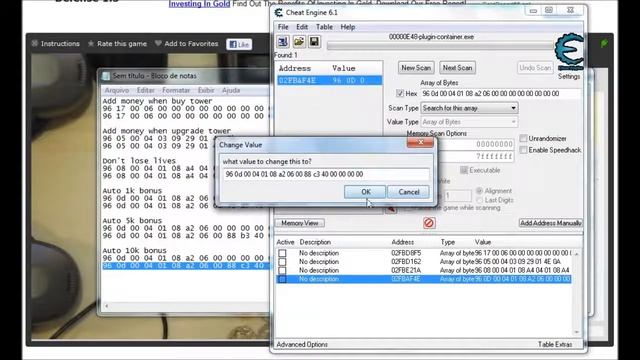Toggle the Executable checkbox

[464, 170]
